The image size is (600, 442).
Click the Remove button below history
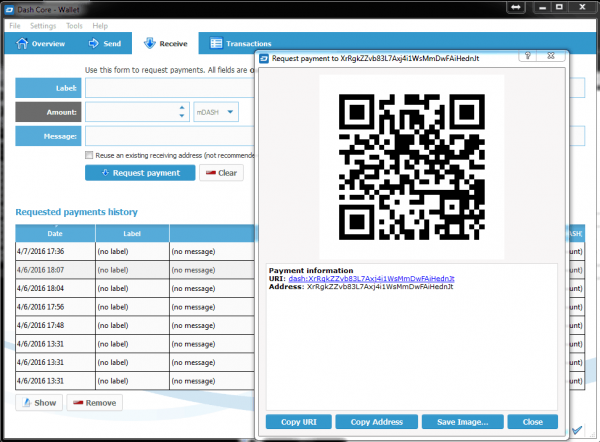pyautogui.click(x=95, y=403)
